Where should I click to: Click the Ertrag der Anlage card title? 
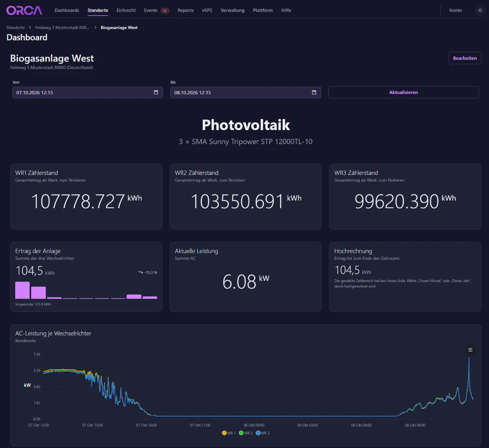pyautogui.click(x=38, y=251)
